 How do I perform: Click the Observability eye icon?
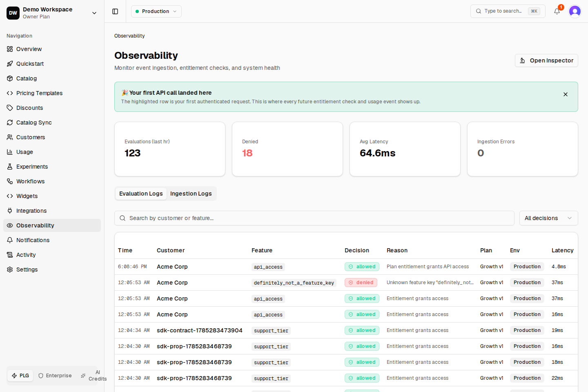click(x=10, y=225)
